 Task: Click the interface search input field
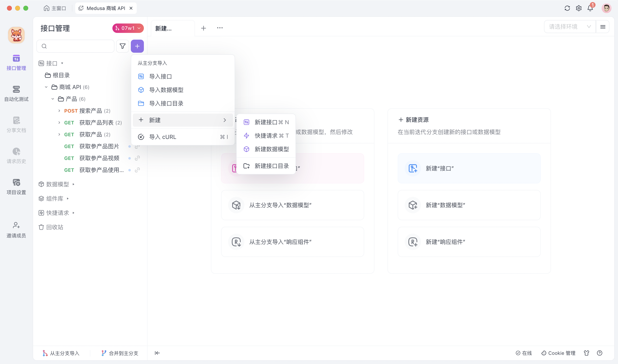tap(75, 46)
